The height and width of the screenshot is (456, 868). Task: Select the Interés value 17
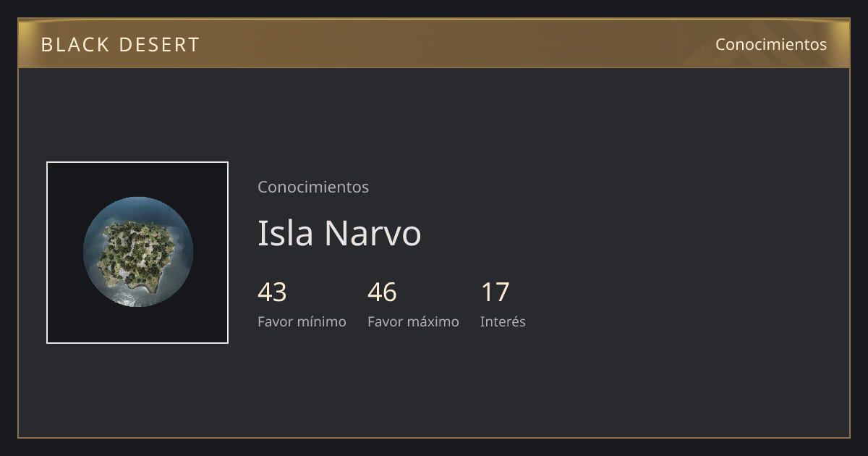click(495, 292)
